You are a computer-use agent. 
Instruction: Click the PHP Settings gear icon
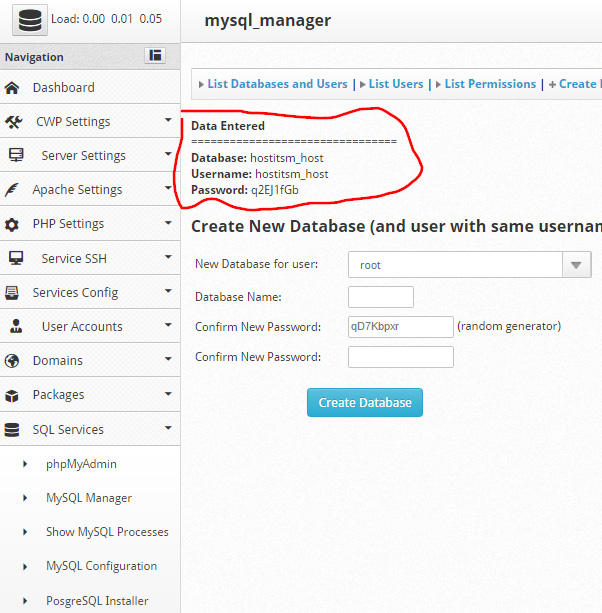point(12,224)
